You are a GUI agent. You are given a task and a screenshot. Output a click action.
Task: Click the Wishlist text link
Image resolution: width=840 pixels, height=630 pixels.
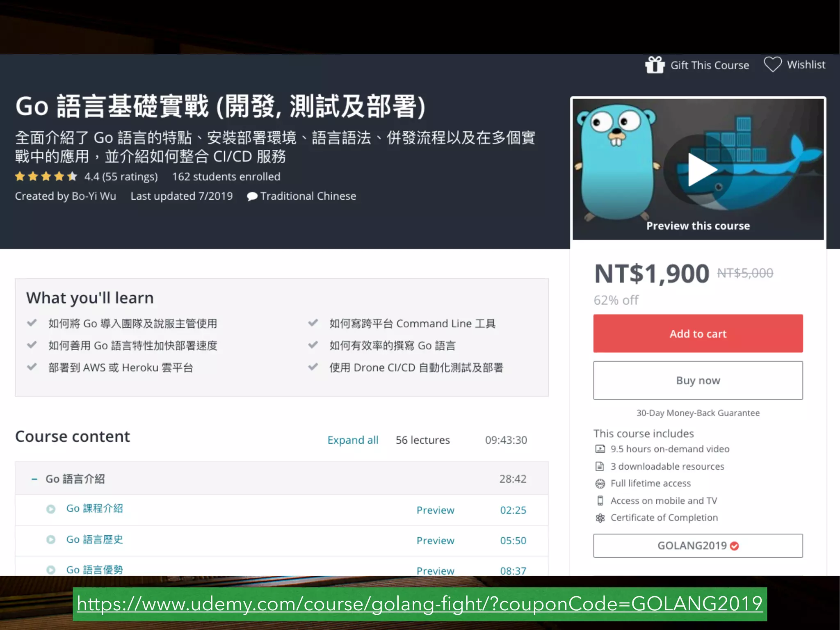(x=806, y=64)
